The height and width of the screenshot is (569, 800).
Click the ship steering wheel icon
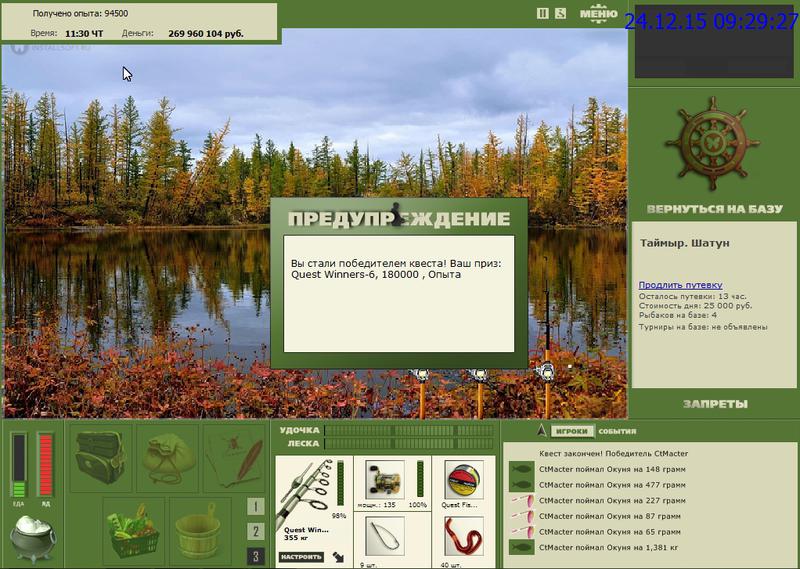713,143
